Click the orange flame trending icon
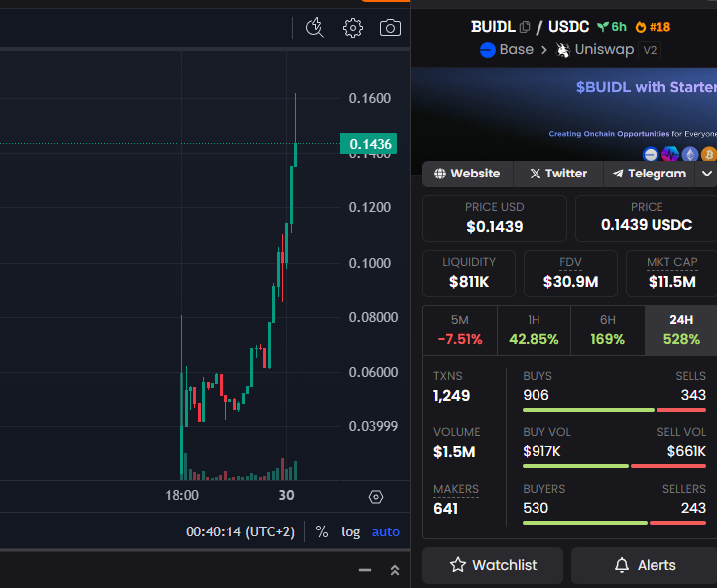 coord(641,27)
